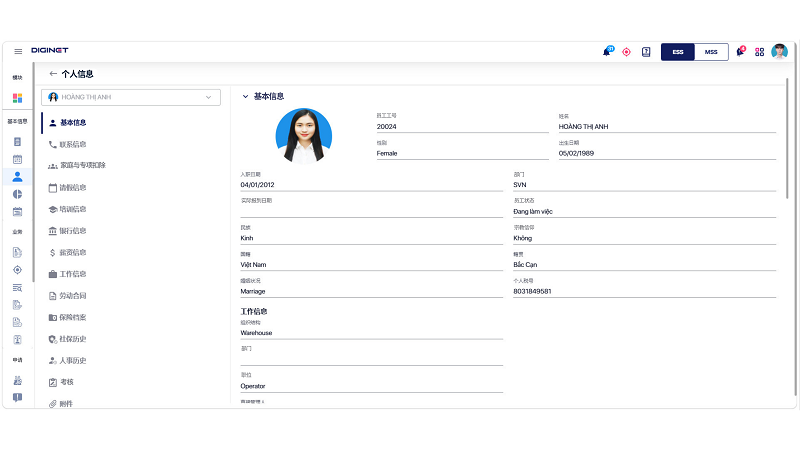This screenshot has height=450, width=800.
Task: Click the notification bell icon
Action: click(607, 52)
